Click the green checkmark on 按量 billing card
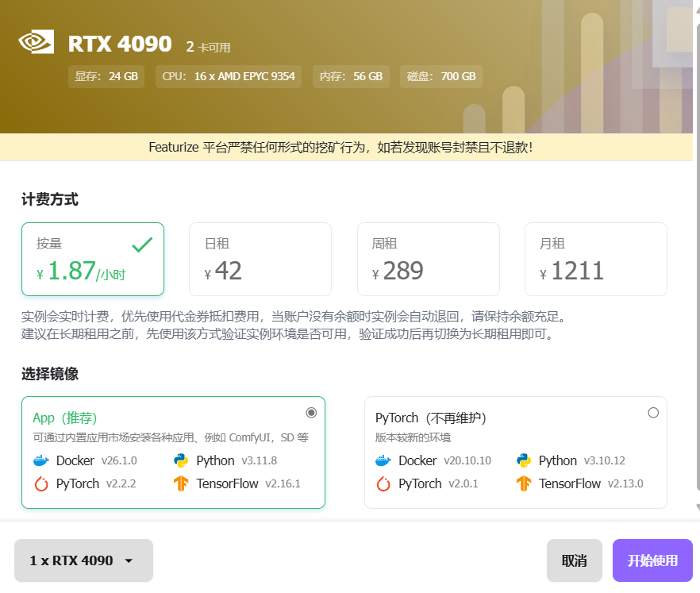This screenshot has width=700, height=593. coord(142,245)
